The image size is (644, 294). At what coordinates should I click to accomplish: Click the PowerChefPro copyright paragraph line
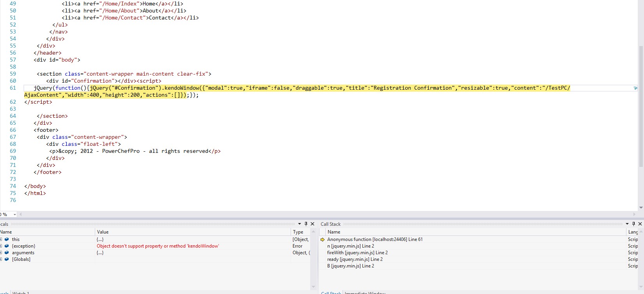click(x=135, y=151)
